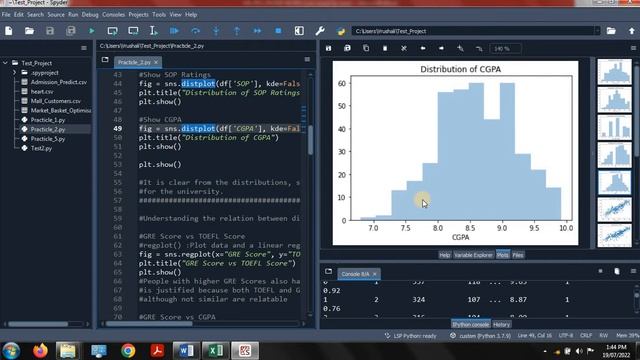The image size is (640, 360).
Task: Open Microsoft Word from the taskbar
Action: tap(186, 351)
